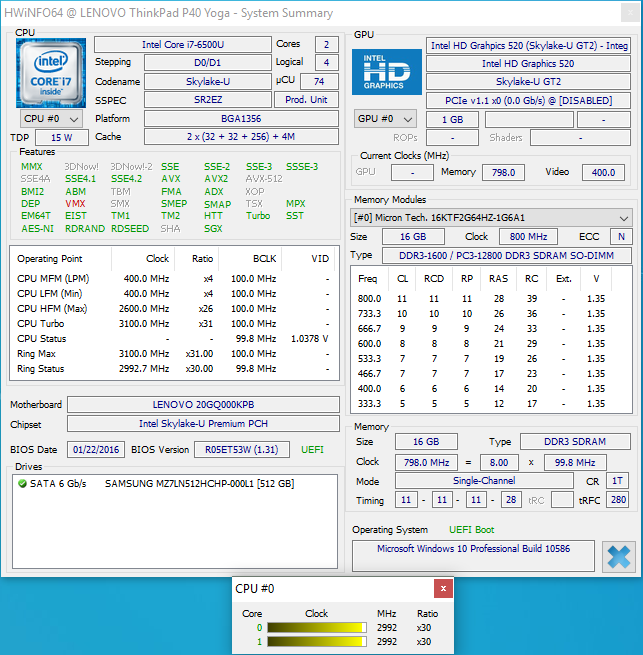Click the Platform value BGA1356
The height and width of the screenshot is (655, 643).
241,119
